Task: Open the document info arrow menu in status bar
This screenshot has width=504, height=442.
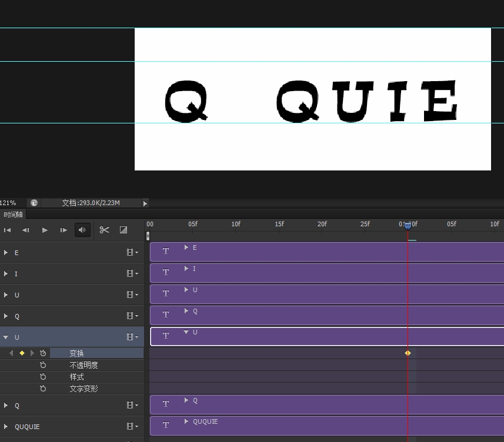Action: 145,203
